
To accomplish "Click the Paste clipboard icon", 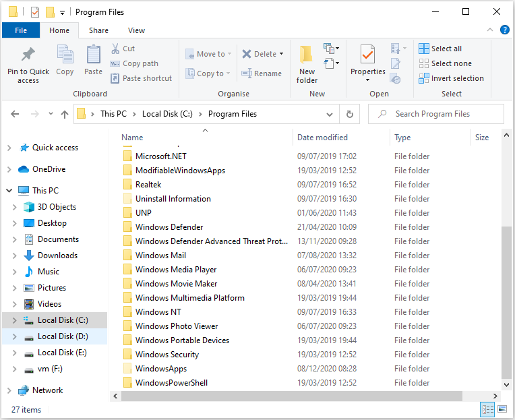I will (93, 55).
